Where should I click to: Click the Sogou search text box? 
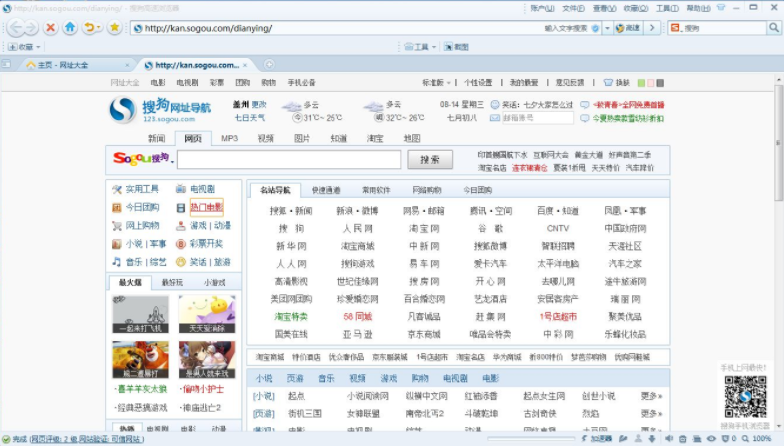pos(289,160)
